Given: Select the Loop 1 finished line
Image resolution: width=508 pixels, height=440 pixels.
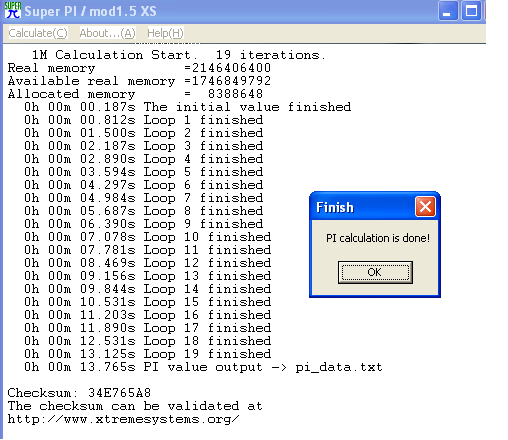Looking at the screenshot, I should (144, 120).
